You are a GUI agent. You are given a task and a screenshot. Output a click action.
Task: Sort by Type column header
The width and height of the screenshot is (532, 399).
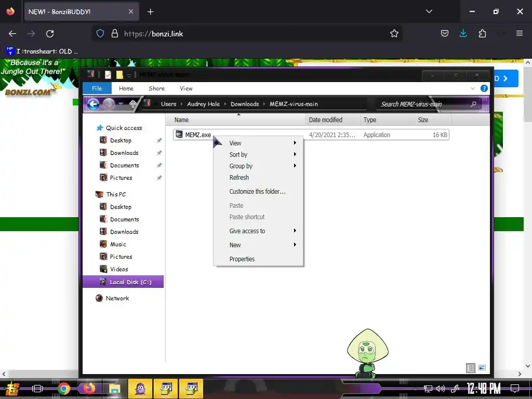tap(387, 120)
